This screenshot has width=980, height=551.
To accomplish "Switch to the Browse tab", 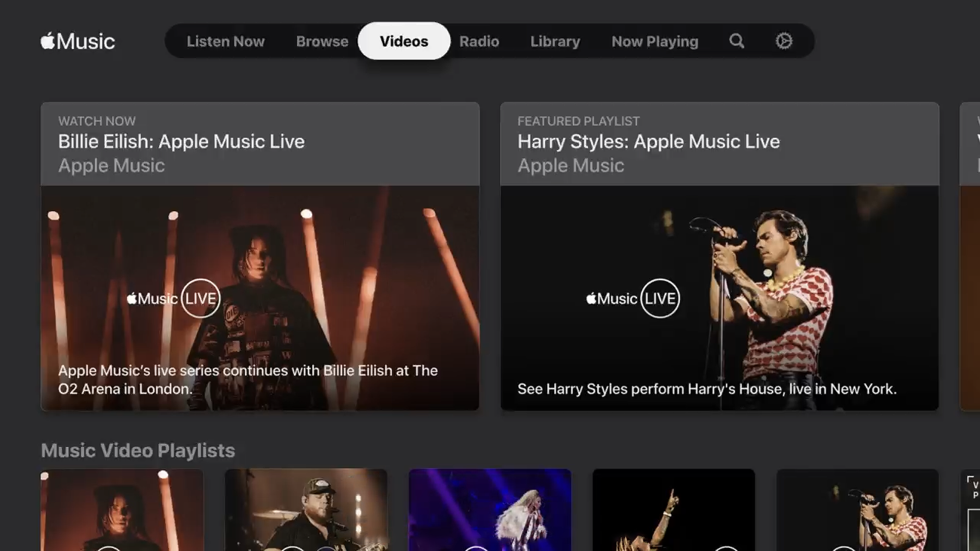I will pyautogui.click(x=322, y=41).
